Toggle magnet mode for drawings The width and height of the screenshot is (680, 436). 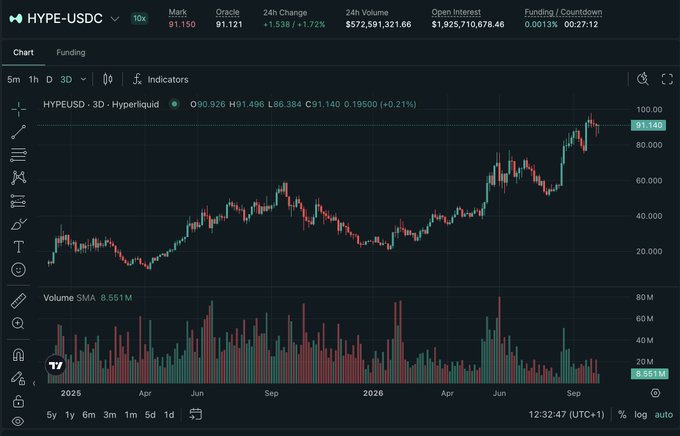(x=18, y=355)
